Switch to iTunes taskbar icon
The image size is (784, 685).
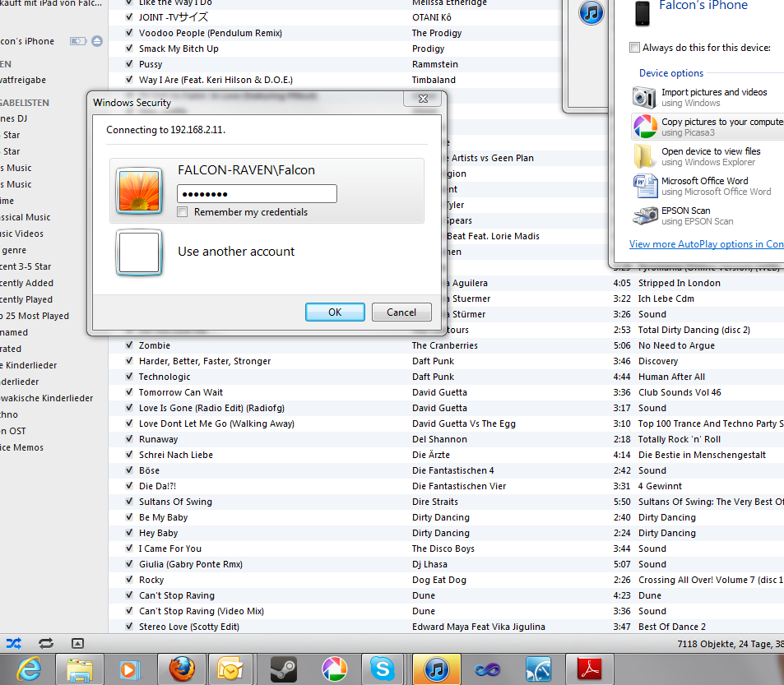click(437, 669)
